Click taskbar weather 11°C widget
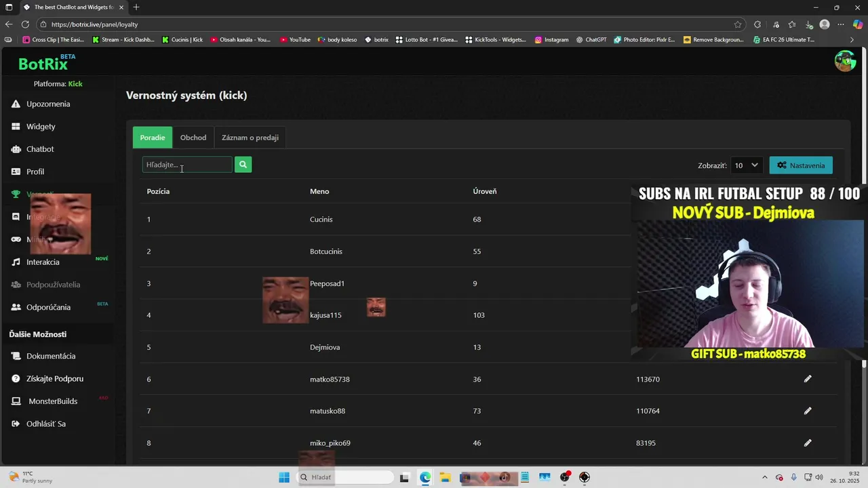 [x=31, y=477]
